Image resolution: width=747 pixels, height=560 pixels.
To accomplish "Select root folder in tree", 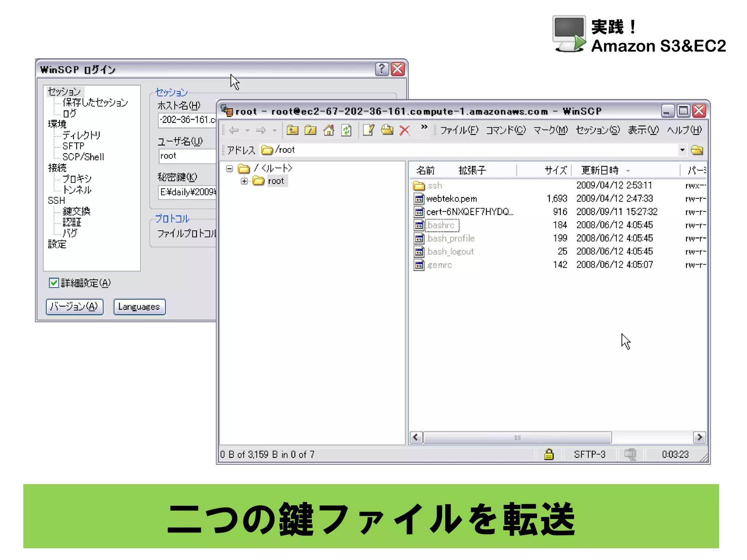I will [x=276, y=181].
